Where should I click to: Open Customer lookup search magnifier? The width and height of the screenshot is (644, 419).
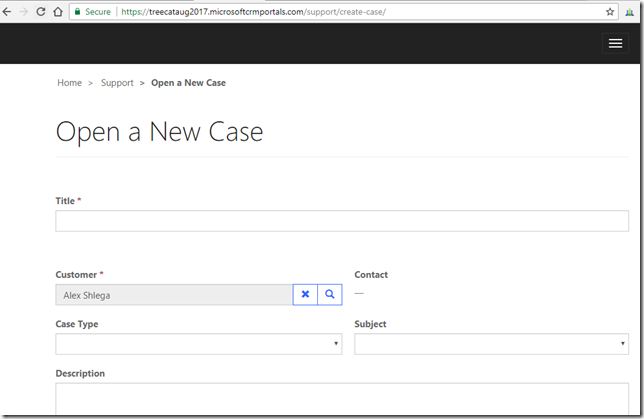[329, 294]
